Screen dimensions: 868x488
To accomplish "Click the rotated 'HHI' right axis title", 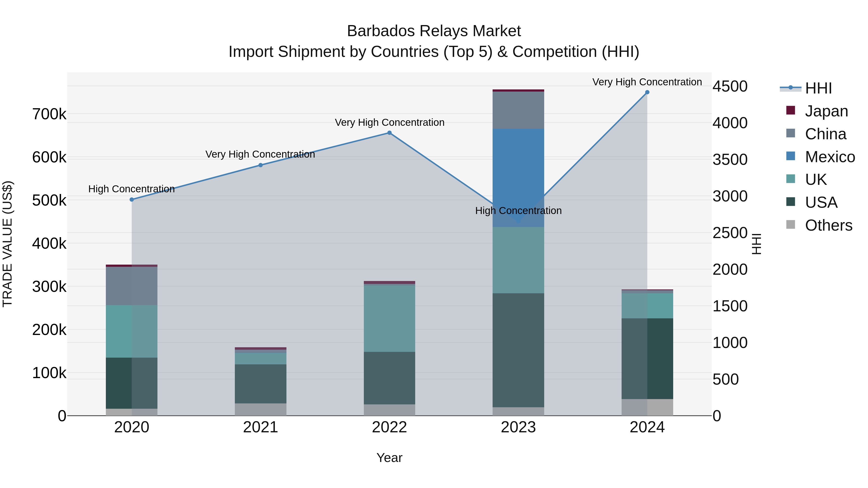I will (x=756, y=244).
